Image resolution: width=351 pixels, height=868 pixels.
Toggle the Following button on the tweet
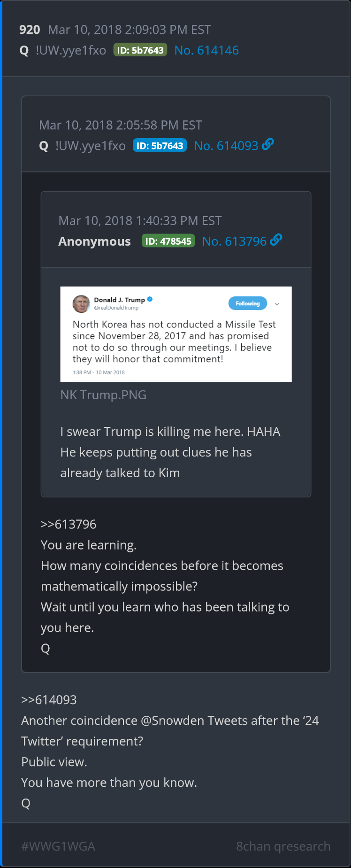pos(247,303)
